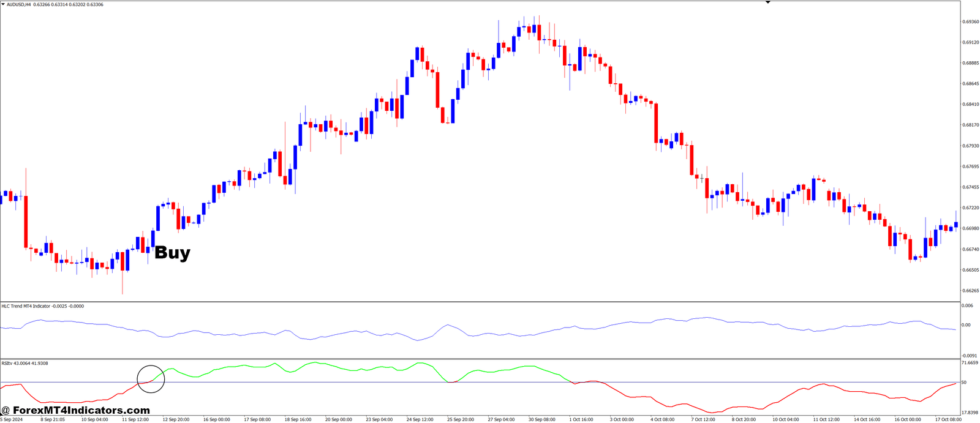Select the 16 Sep 00:00 time label
The image size is (980, 423).
click(216, 419)
